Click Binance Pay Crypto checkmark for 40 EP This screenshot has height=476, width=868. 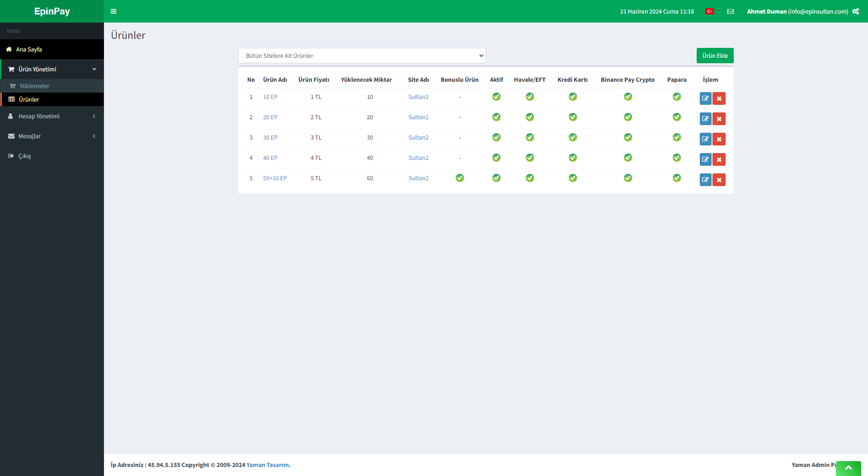tap(628, 158)
